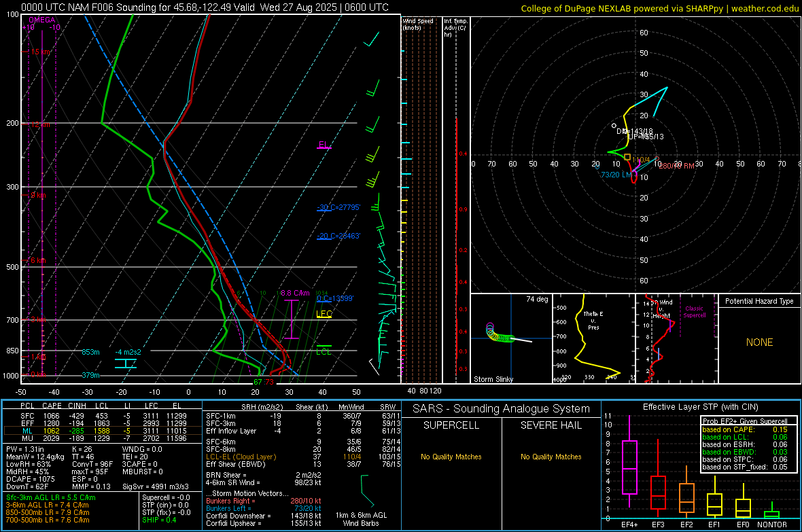802x532 pixels.
Task: Click the 8.8 C/km lapse rate label
Action: (x=295, y=293)
